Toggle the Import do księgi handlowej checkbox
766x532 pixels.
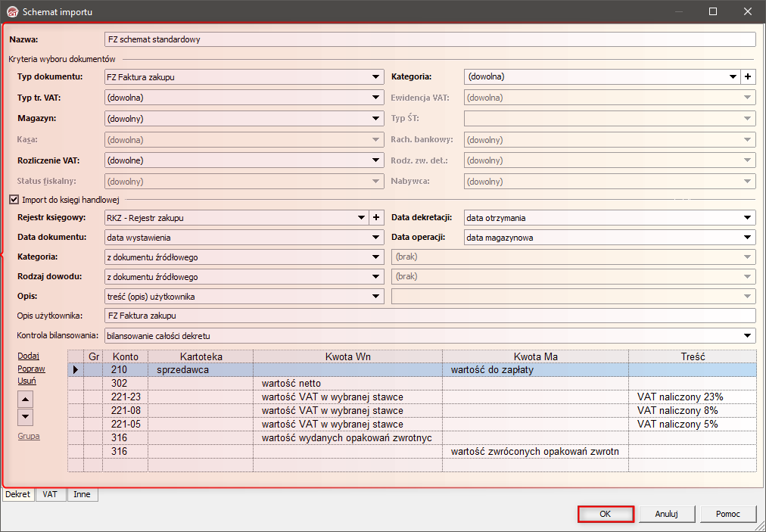(14, 200)
